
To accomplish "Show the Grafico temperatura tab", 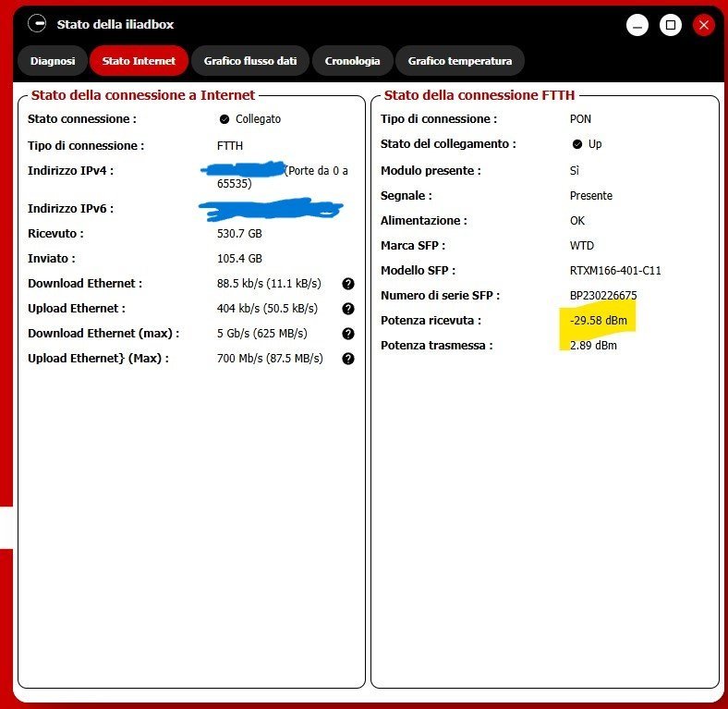I will click(459, 61).
